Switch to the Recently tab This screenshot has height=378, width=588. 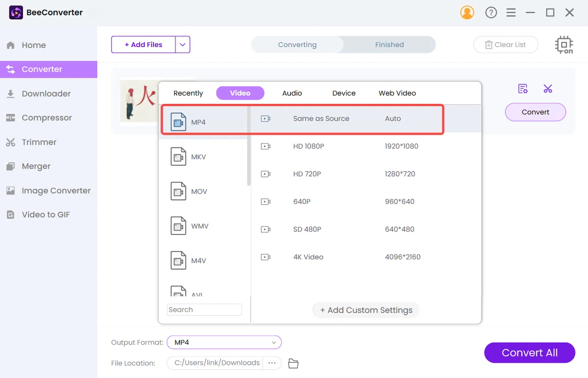pos(188,93)
